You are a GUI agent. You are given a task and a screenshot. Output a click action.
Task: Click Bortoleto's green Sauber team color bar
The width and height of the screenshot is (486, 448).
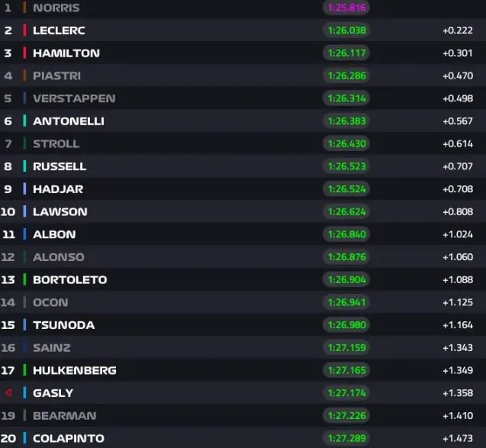coord(24,279)
